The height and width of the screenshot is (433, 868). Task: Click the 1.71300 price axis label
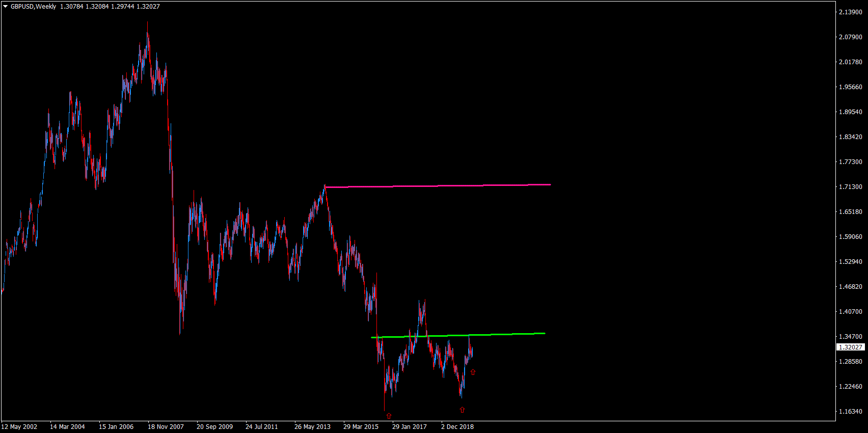(x=851, y=187)
